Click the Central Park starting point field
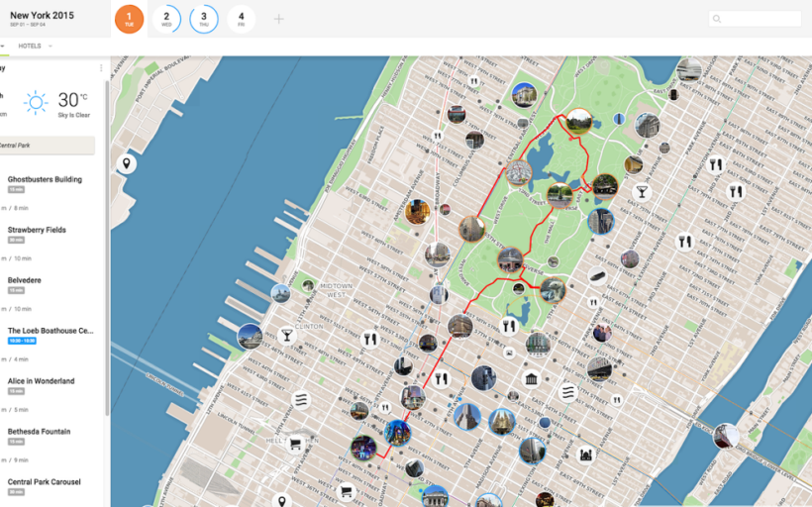 [48, 146]
